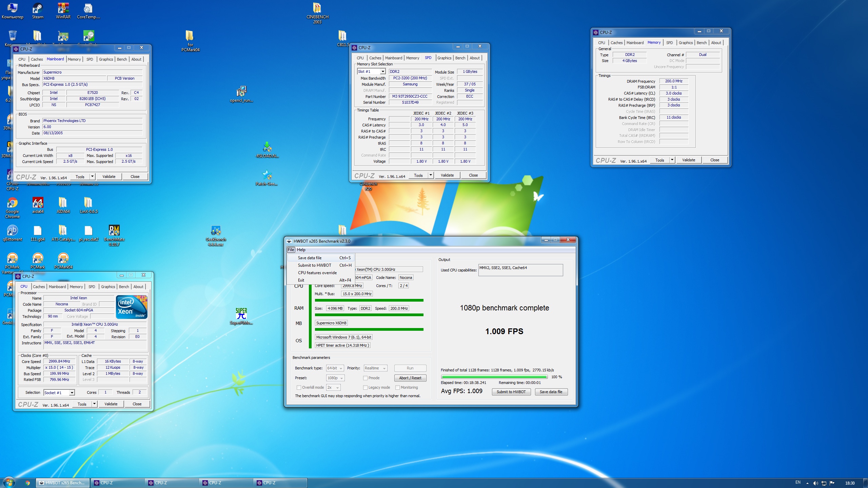Launch qBittorrent from the desktop
Viewport: 868px width, 488px height.
12,233
